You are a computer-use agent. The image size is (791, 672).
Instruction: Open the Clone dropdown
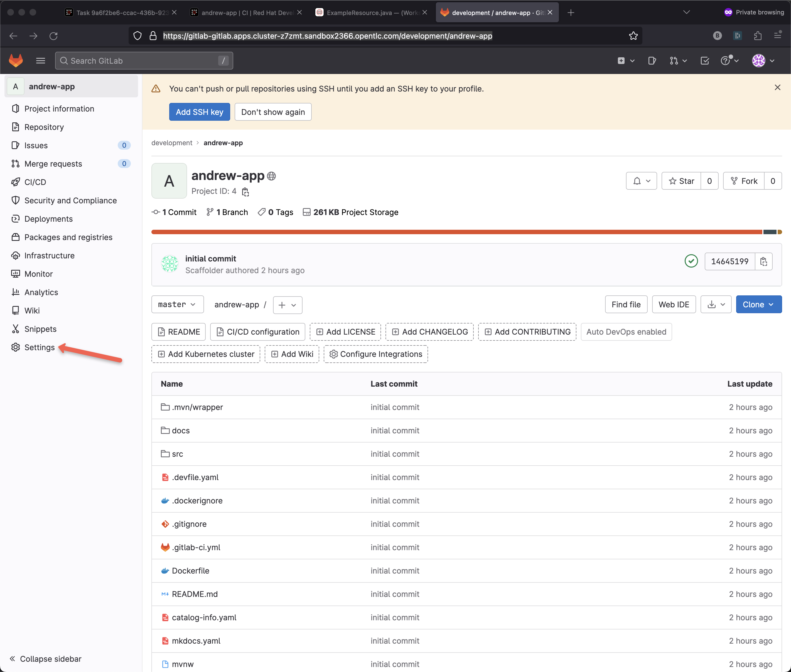(x=758, y=304)
